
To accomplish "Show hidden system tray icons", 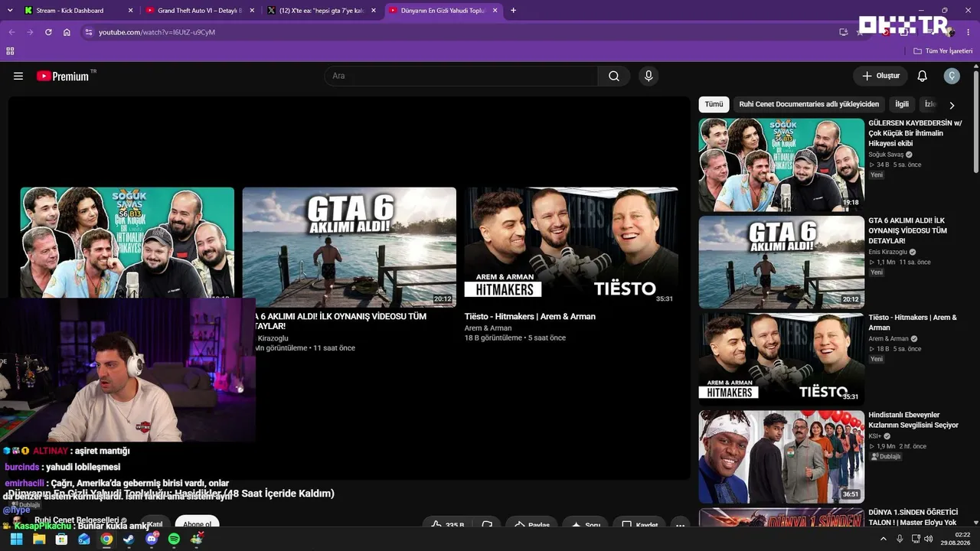I will pos(883,539).
